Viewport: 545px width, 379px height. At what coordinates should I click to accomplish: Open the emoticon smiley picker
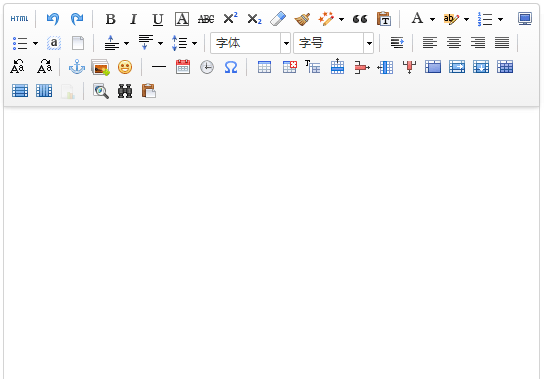(x=125, y=67)
